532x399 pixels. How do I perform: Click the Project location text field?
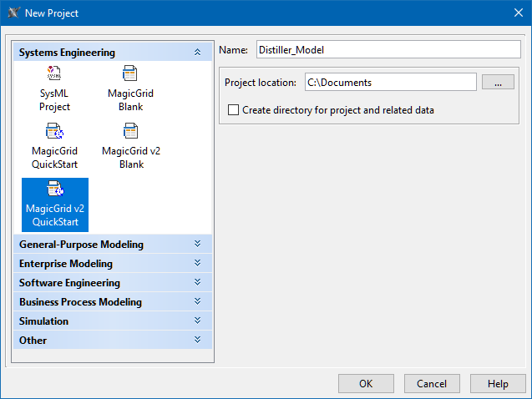[388, 82]
